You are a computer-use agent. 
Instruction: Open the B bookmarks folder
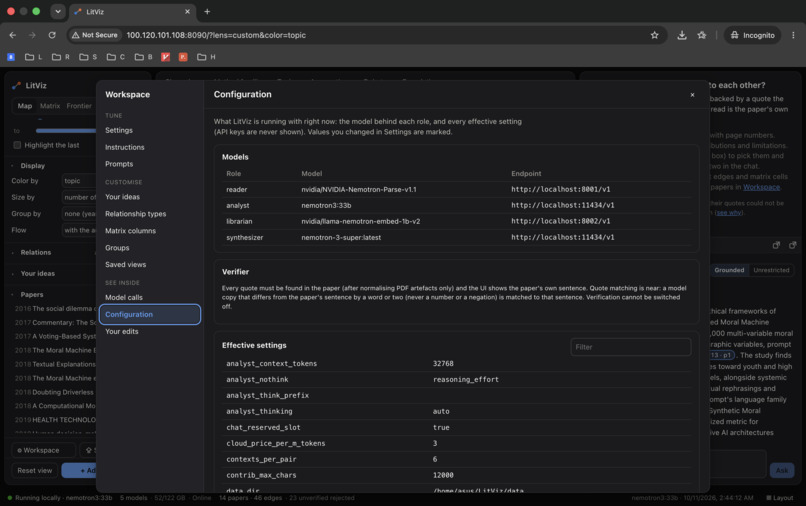[x=143, y=57]
